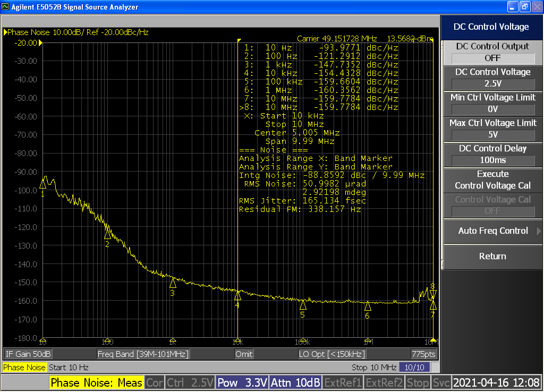
Task: Click Pow 3.3V status indicator
Action: 242,383
